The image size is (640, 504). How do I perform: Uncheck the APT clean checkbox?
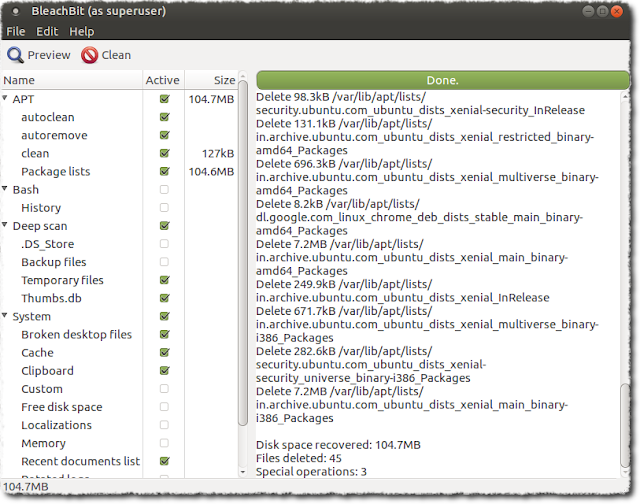coord(164,153)
